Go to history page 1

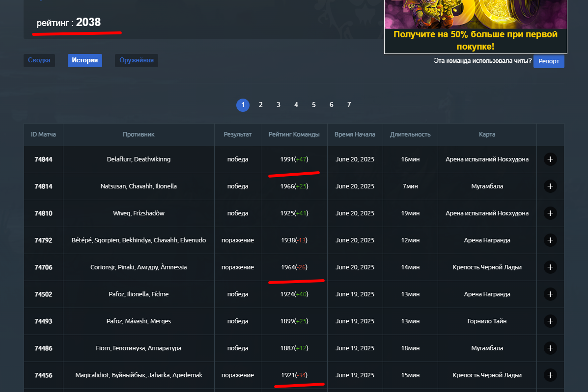point(243,105)
